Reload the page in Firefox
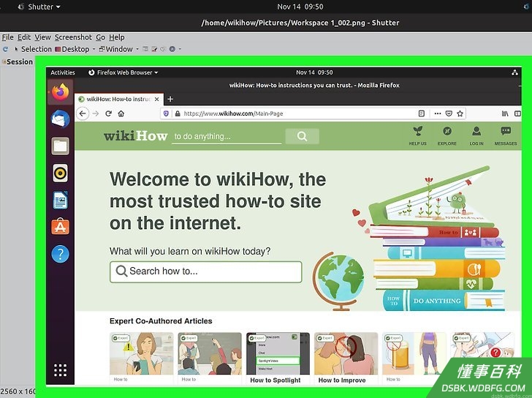 (108, 113)
